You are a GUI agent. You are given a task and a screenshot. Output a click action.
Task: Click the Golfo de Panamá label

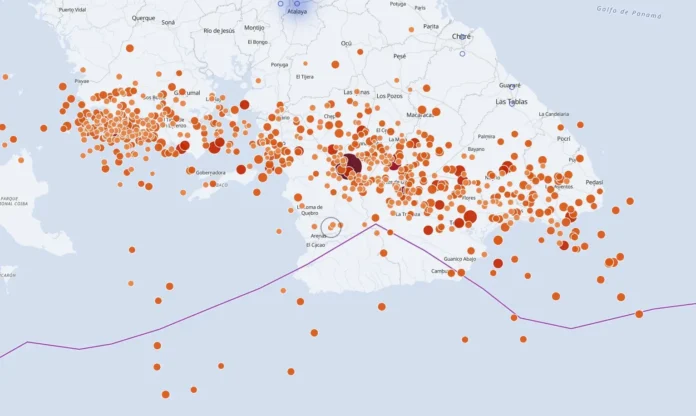pos(629,12)
